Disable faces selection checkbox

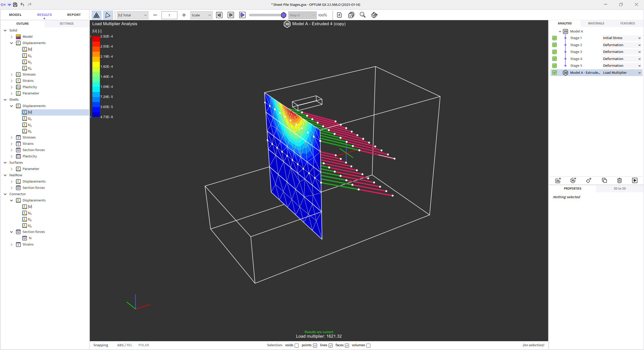coord(347,345)
